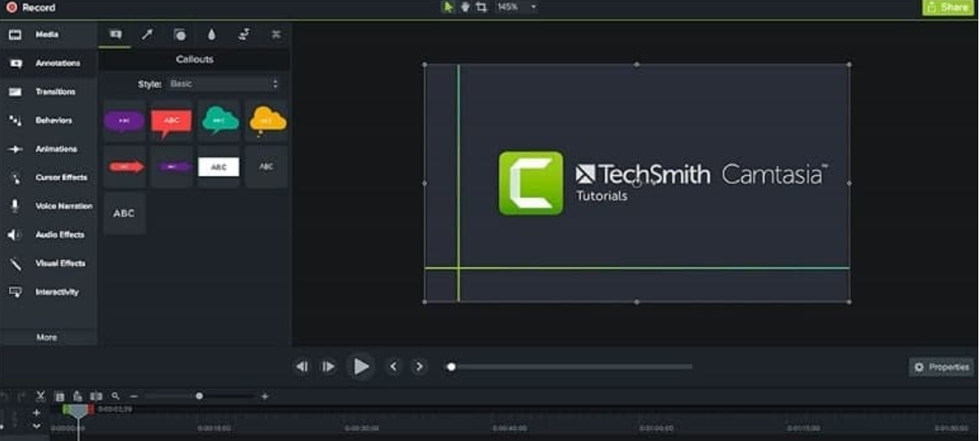This screenshot has height=441, width=980.
Task: Click the split clip icon on timeline
Action: click(96, 396)
